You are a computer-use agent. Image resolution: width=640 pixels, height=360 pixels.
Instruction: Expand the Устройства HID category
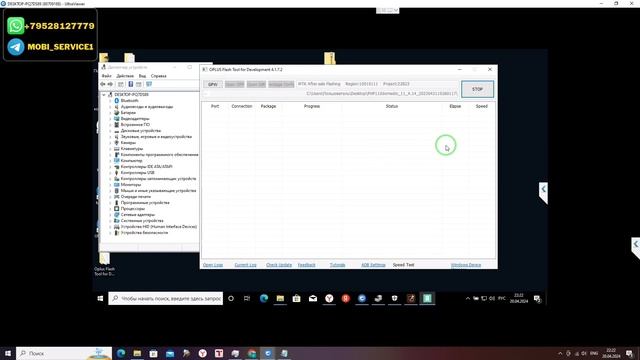pos(110,227)
